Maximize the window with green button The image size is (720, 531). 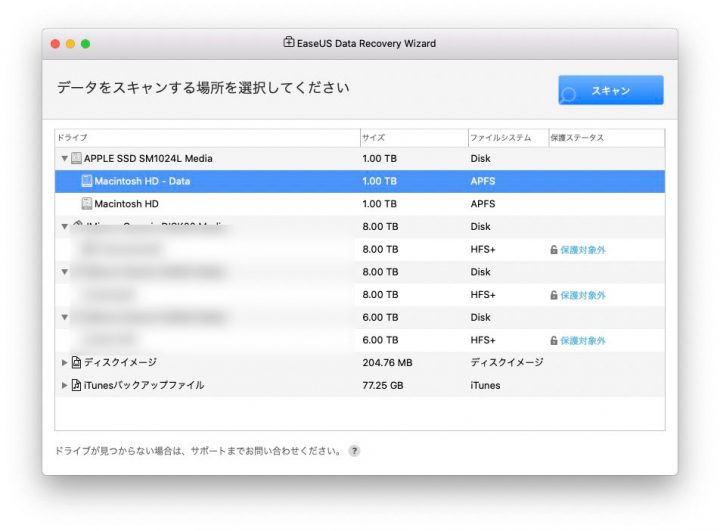[85, 44]
